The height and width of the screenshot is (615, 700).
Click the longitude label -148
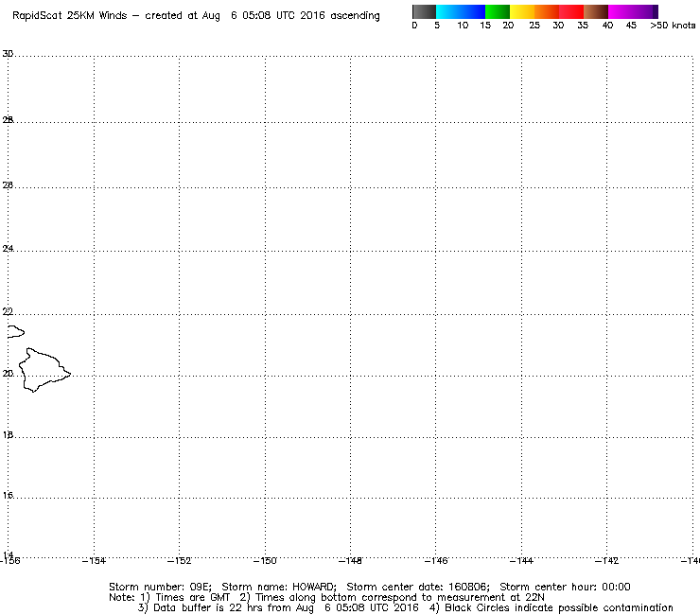[x=350, y=561]
